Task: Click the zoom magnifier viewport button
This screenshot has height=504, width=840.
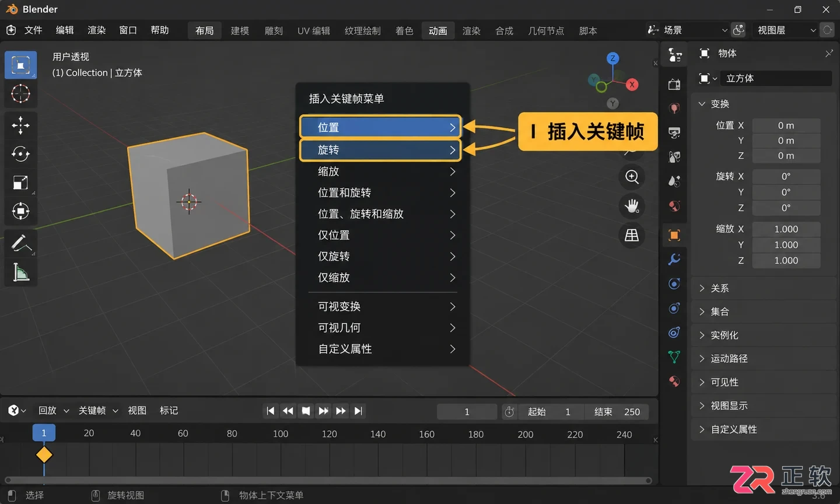Action: click(632, 177)
